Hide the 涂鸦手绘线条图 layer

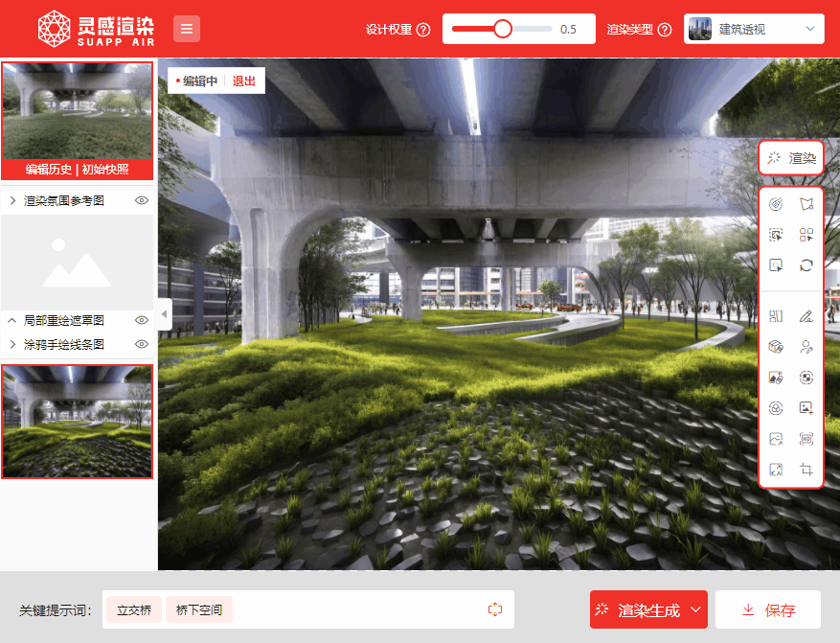pyautogui.click(x=142, y=344)
